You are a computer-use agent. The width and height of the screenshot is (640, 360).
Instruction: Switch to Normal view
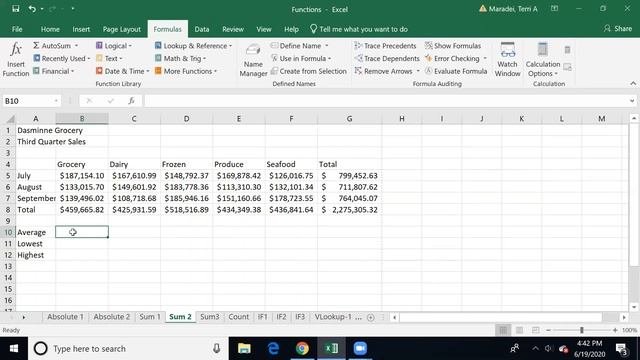pos(503,330)
